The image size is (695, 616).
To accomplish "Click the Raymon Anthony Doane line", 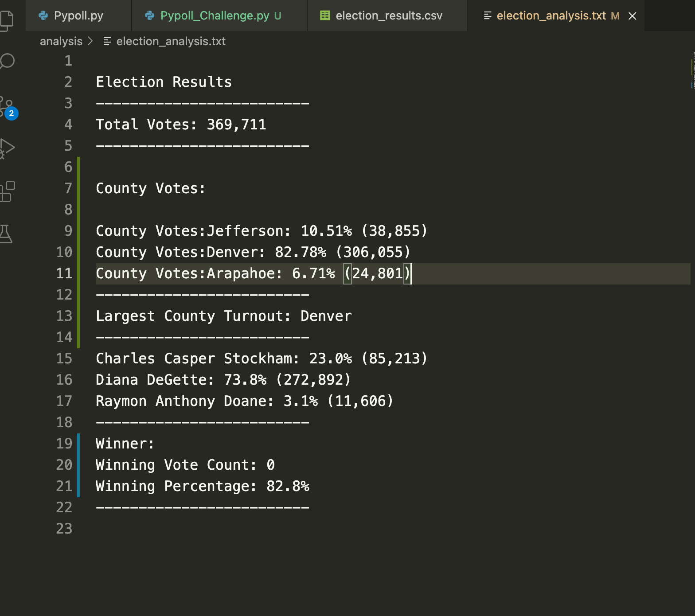I will (244, 401).
